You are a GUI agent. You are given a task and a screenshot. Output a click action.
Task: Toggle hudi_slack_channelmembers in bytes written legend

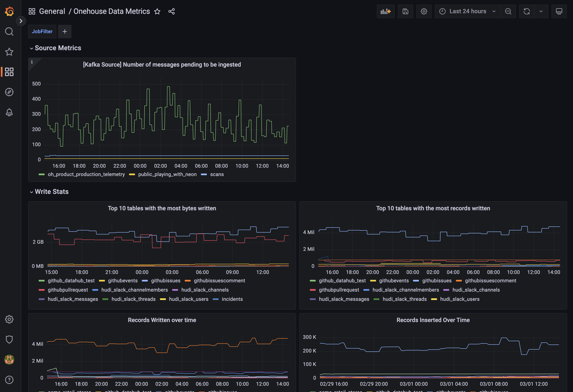134,290
